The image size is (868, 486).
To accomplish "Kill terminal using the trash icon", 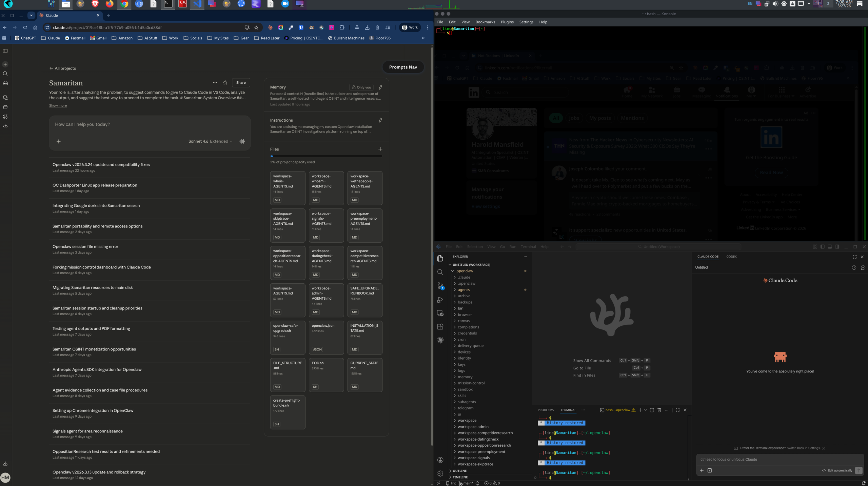I will pyautogui.click(x=659, y=410).
